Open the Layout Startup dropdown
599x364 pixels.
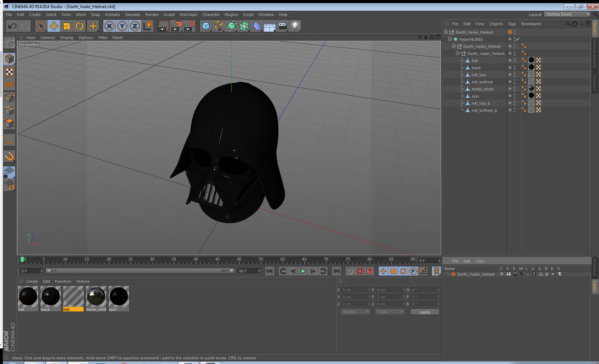[567, 14]
